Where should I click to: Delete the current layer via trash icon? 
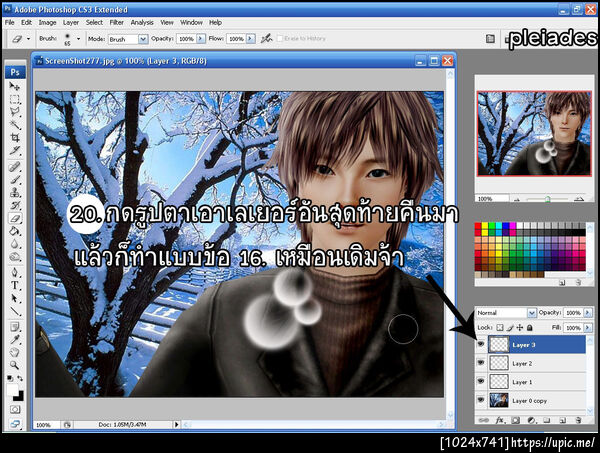point(578,420)
